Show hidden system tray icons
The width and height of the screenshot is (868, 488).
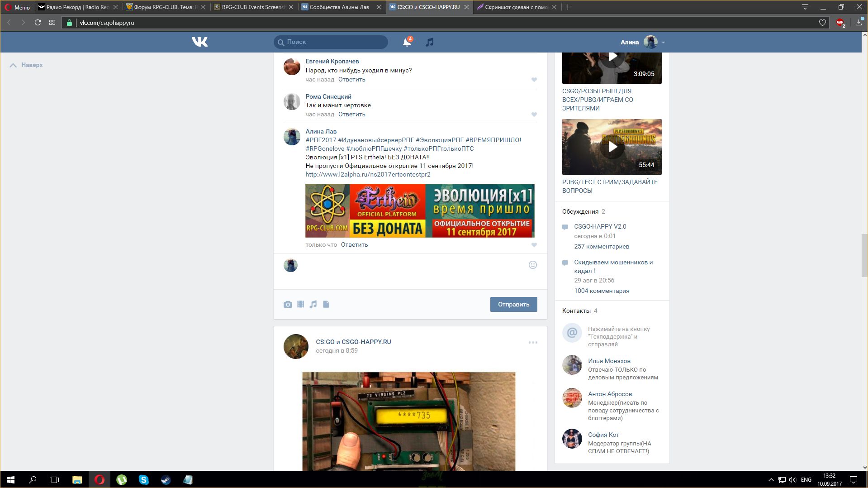pyautogui.click(x=771, y=479)
